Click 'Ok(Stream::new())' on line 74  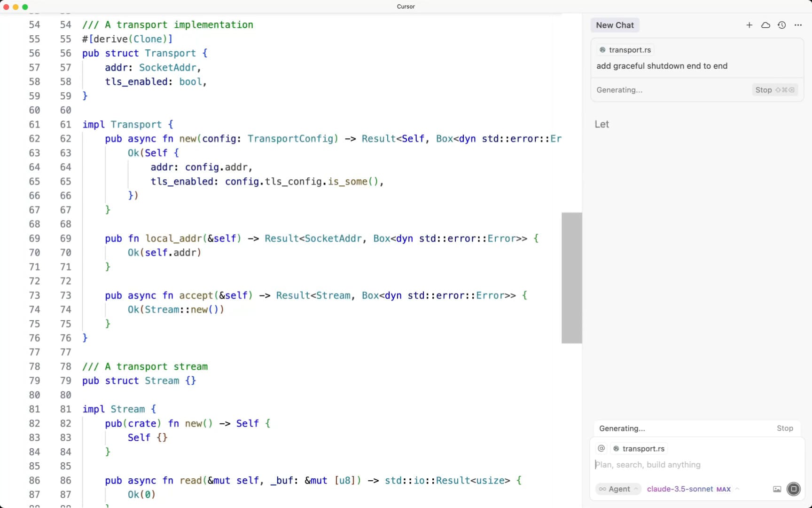tap(176, 310)
